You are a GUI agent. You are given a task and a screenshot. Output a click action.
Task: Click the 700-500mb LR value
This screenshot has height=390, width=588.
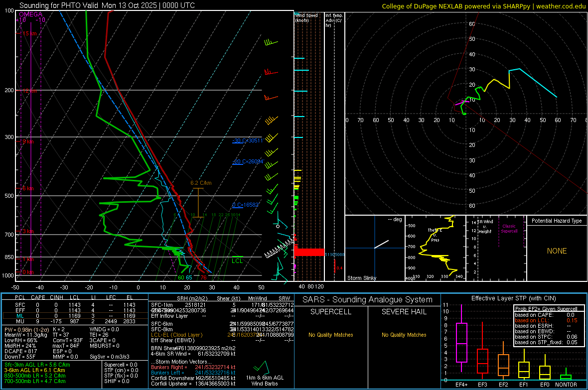tap(35, 381)
